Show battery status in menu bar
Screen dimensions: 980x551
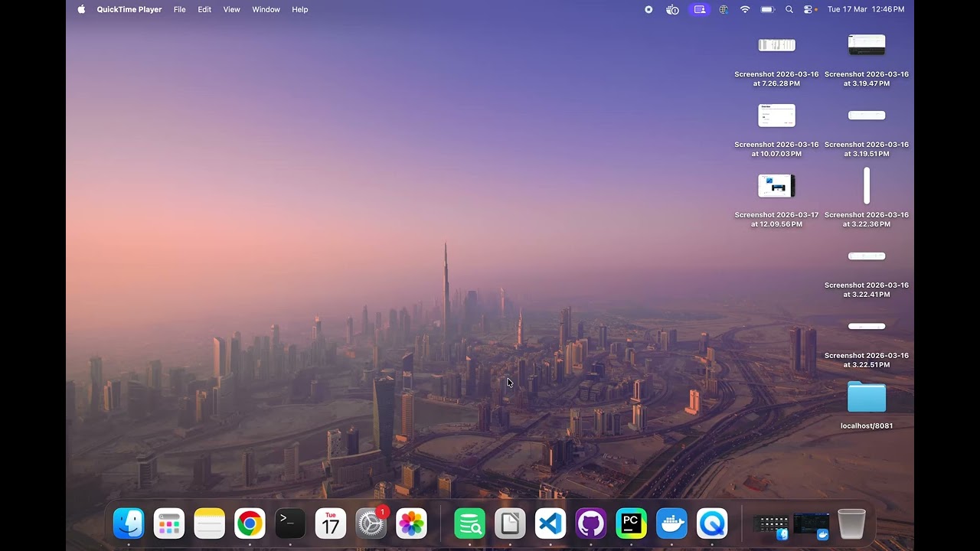(x=767, y=9)
